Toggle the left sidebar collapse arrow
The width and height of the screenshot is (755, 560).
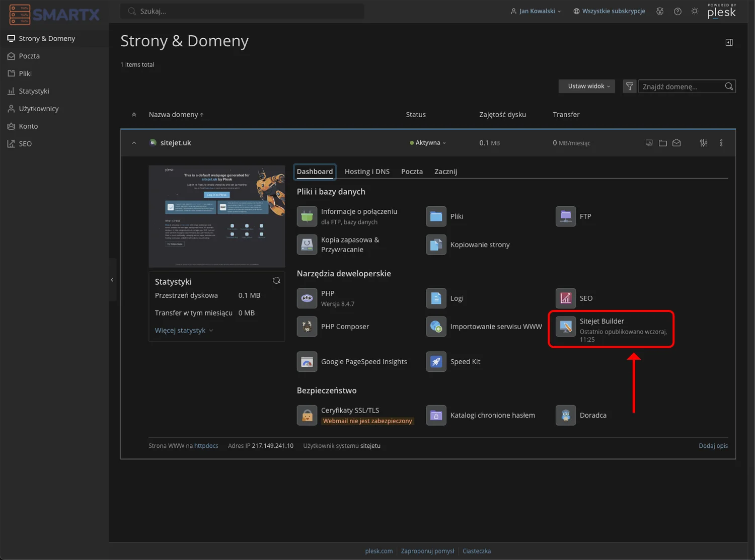112,279
